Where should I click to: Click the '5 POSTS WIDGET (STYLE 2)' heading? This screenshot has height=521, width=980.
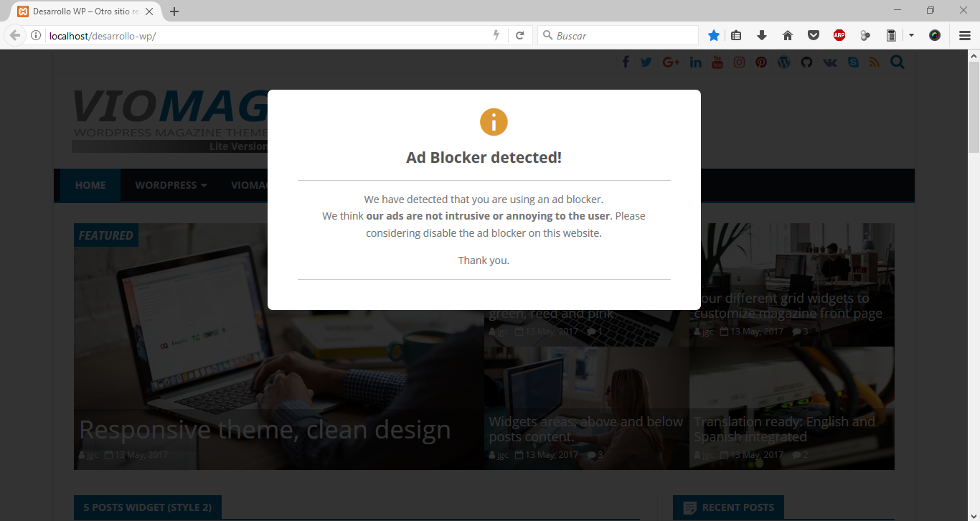click(148, 507)
